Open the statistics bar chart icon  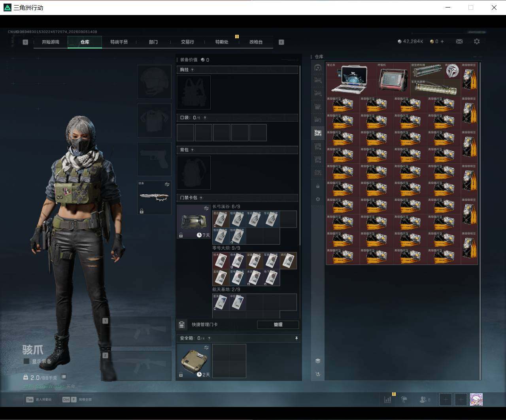point(388,399)
